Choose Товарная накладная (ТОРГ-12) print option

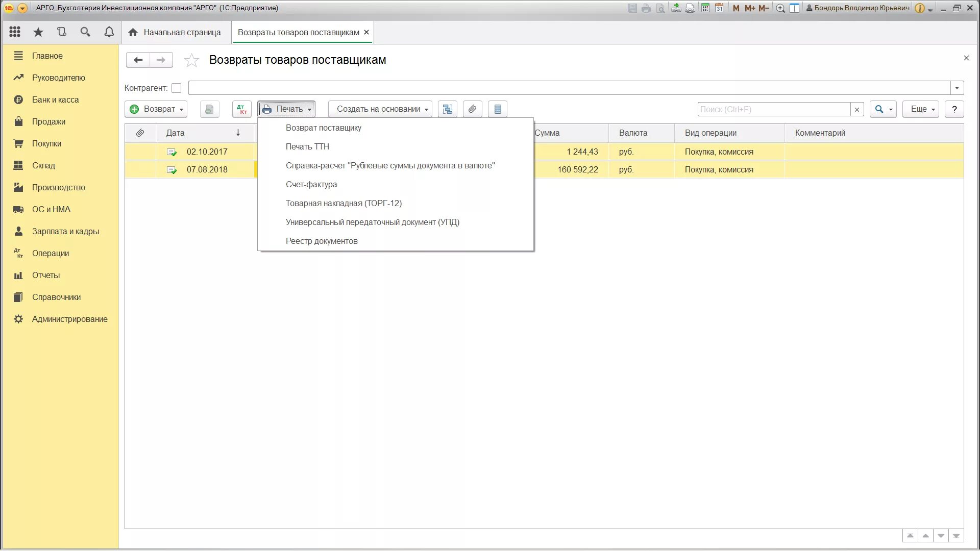[344, 203]
